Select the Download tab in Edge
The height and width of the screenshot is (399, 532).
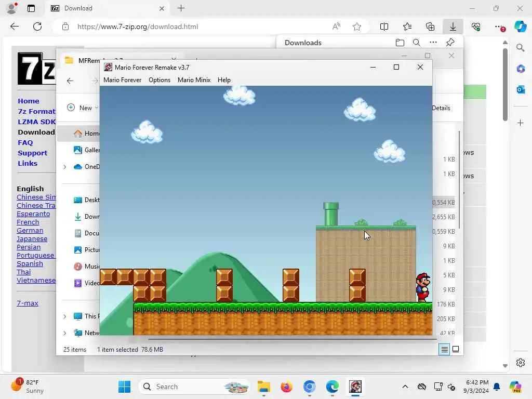pos(108,8)
